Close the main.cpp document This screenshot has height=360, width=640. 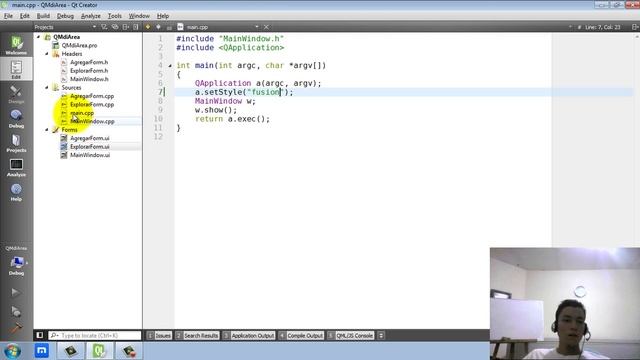coord(266,27)
